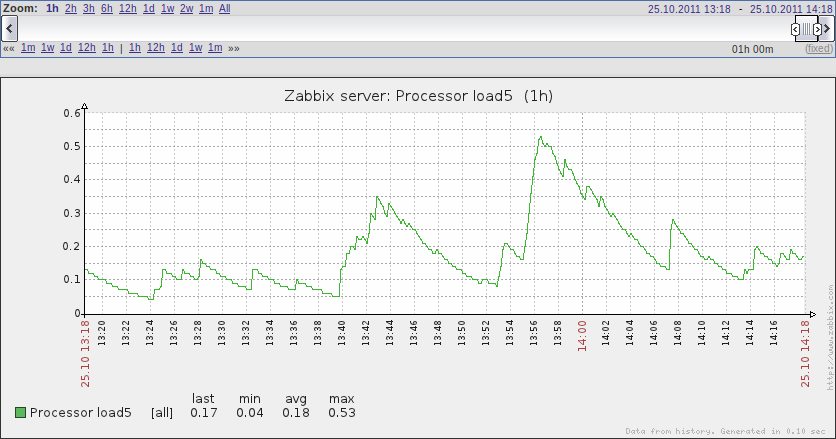Set Zoom to 3h
The width and height of the screenshot is (836, 439).
coord(89,9)
